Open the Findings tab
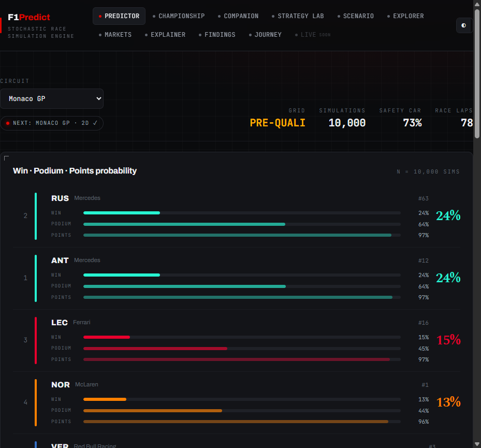 tap(217, 35)
